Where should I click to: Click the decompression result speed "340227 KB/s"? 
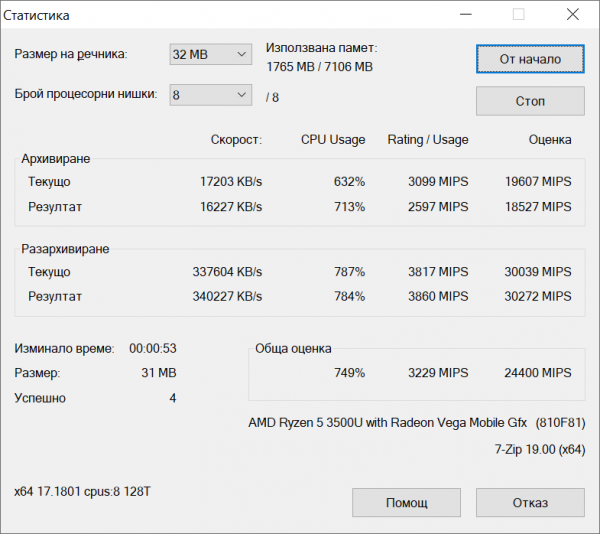point(227,296)
